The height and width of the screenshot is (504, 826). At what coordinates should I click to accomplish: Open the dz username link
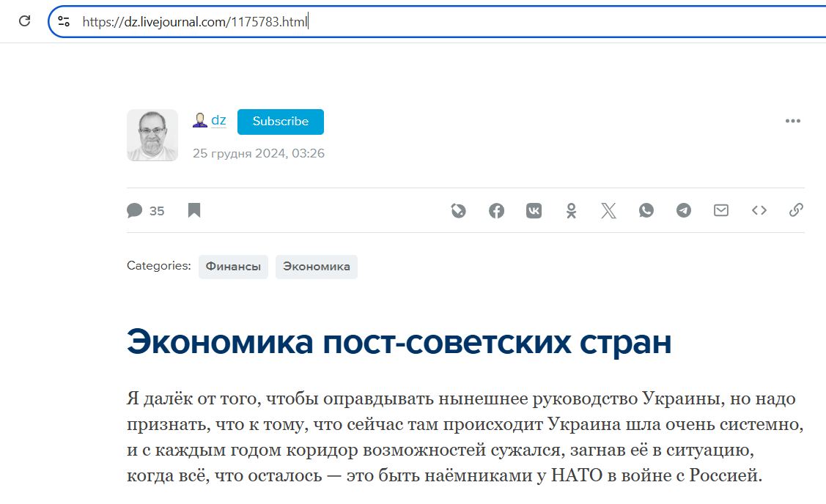coord(218,121)
